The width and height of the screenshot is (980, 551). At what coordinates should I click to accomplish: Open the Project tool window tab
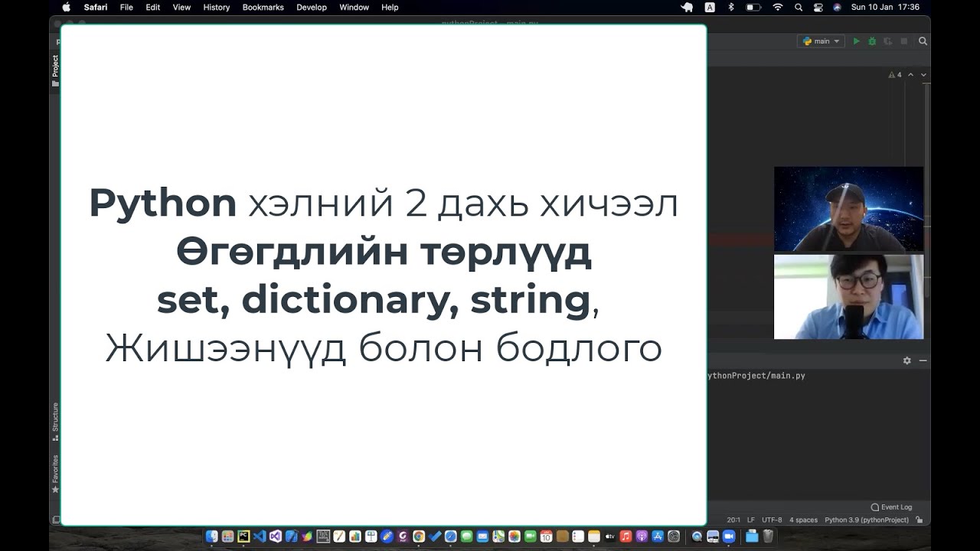(55, 70)
